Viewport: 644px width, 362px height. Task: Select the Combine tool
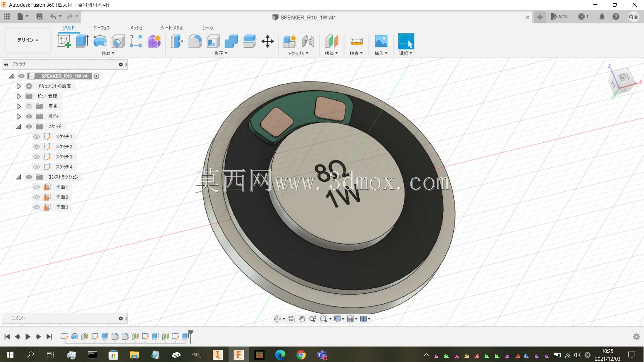click(x=231, y=41)
